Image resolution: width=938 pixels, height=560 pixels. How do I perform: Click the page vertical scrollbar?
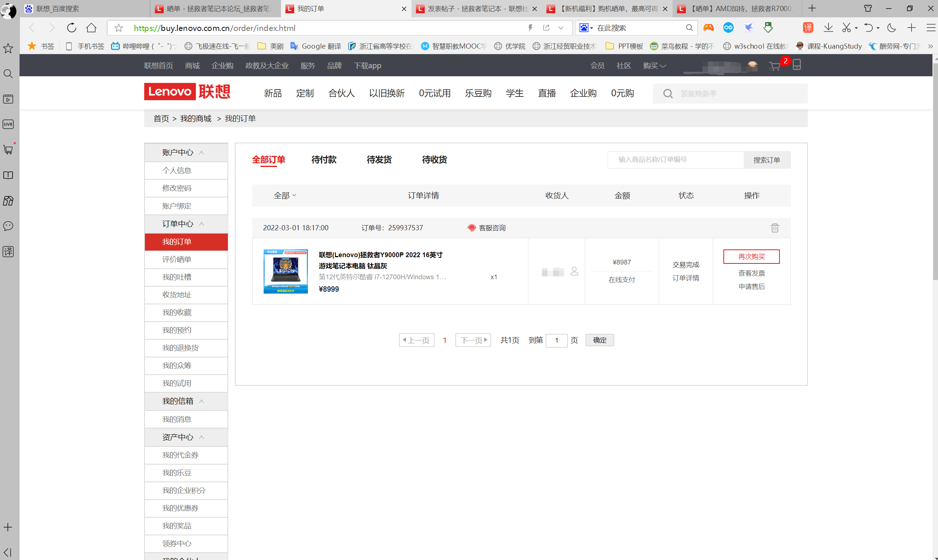pos(935,172)
